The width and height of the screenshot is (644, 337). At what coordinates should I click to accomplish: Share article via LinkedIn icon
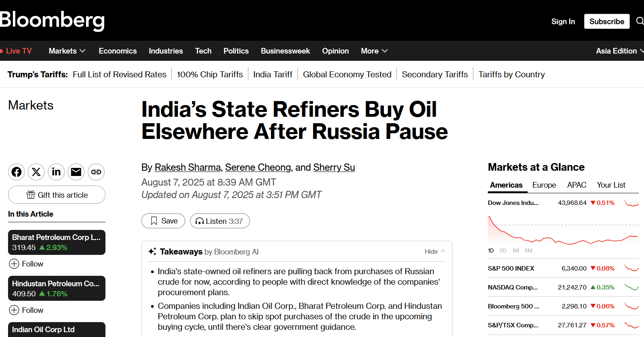[56, 172]
